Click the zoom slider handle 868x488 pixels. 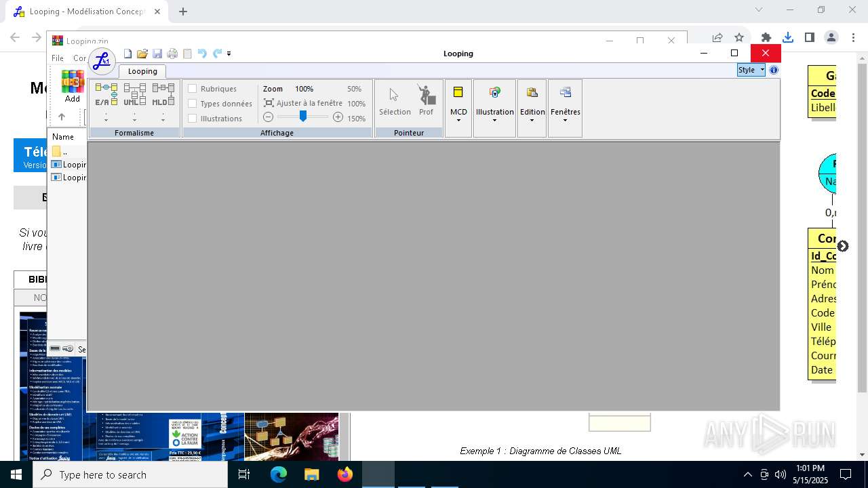(x=303, y=117)
